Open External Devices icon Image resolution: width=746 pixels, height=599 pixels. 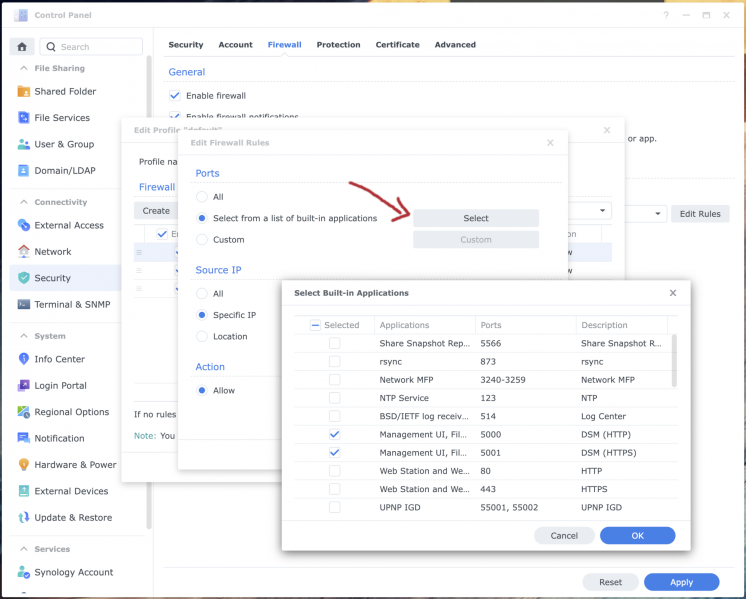(23, 491)
